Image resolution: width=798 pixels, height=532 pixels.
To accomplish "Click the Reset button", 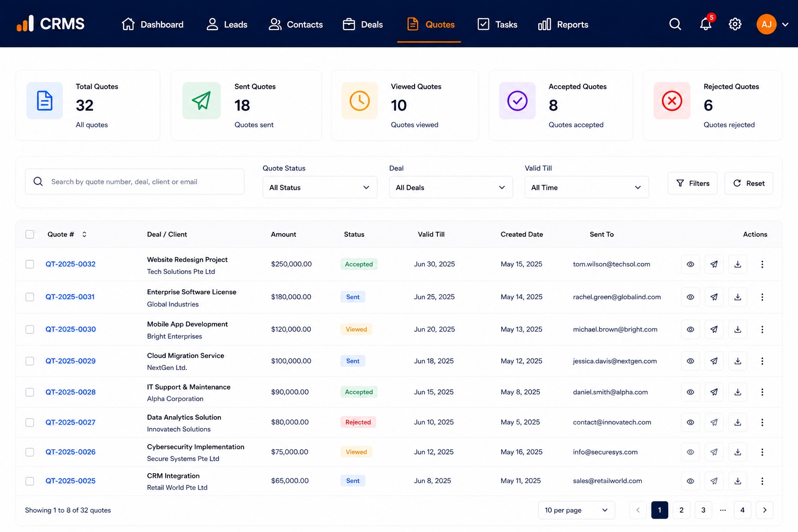I will tap(749, 183).
